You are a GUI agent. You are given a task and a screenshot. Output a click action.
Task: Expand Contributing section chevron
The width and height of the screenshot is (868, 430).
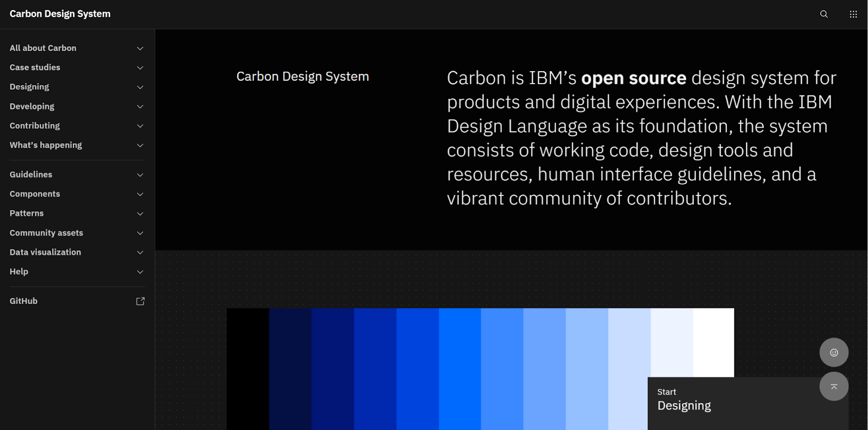coord(140,126)
